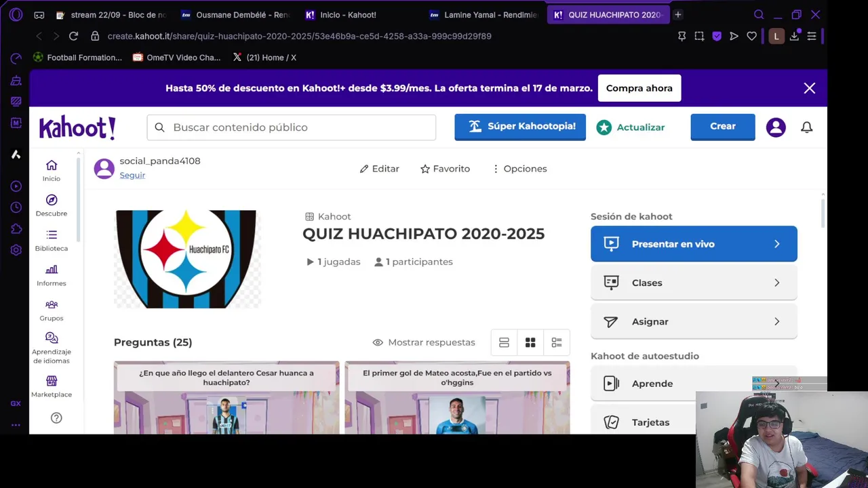Close the discount promo banner
The width and height of the screenshot is (868, 488).
pyautogui.click(x=810, y=88)
